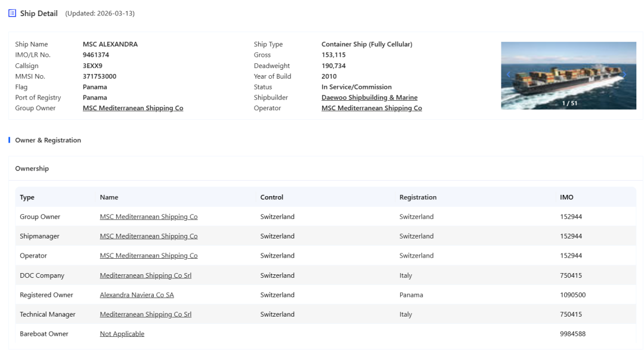The width and height of the screenshot is (644, 350).
Task: Open Group Owner link in ship summary
Action: 133,109
